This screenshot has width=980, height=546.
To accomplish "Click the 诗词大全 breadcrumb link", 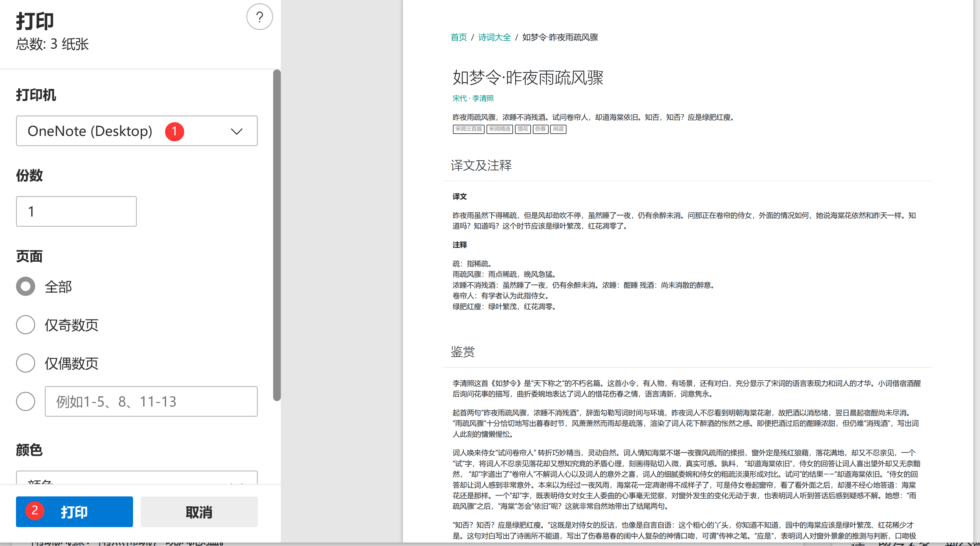I will (494, 37).
